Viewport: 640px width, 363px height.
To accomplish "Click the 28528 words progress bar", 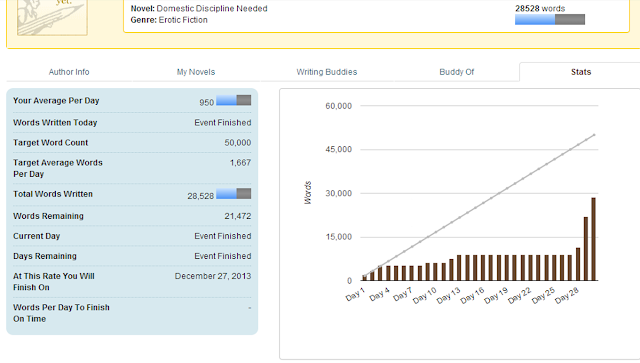I will pos(550,19).
